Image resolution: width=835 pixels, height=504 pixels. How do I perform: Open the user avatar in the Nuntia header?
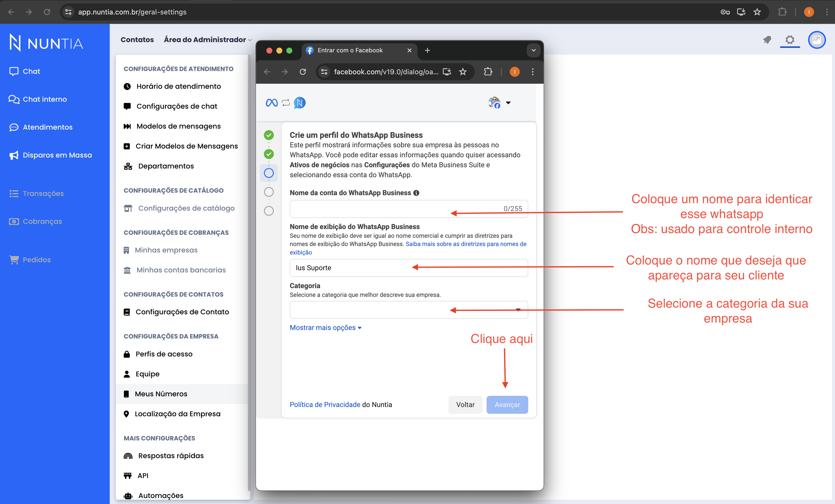[817, 40]
